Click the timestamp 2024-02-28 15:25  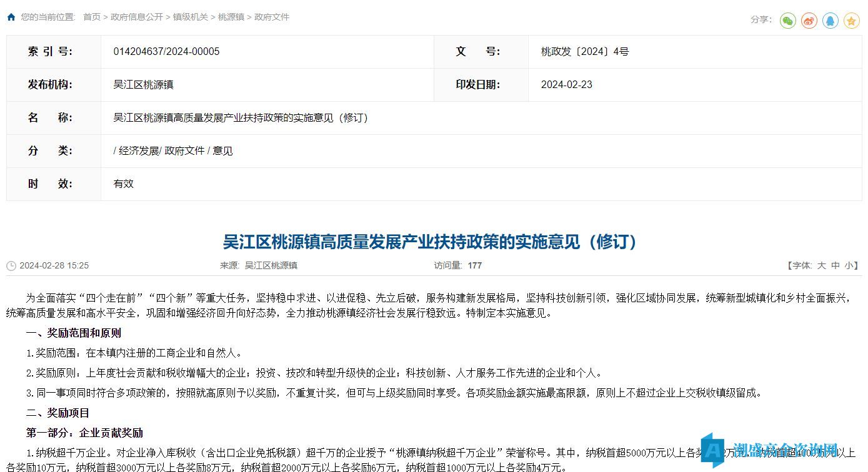[54, 265]
